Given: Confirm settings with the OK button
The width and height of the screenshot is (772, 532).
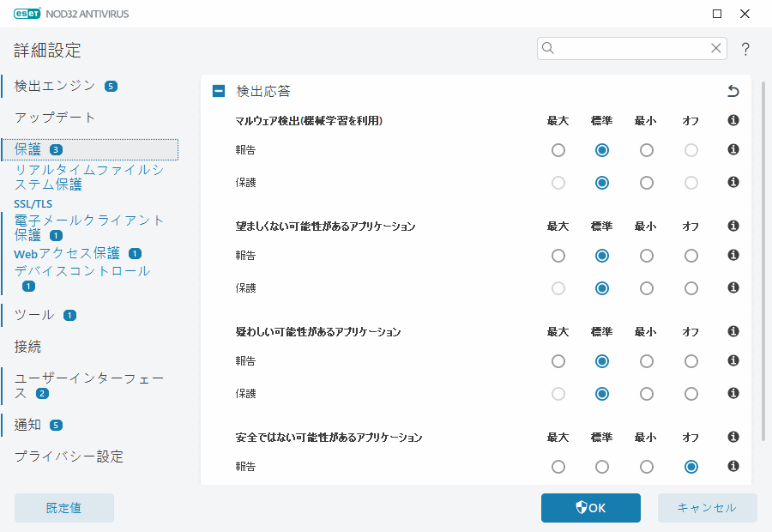Looking at the screenshot, I should pos(590,507).
